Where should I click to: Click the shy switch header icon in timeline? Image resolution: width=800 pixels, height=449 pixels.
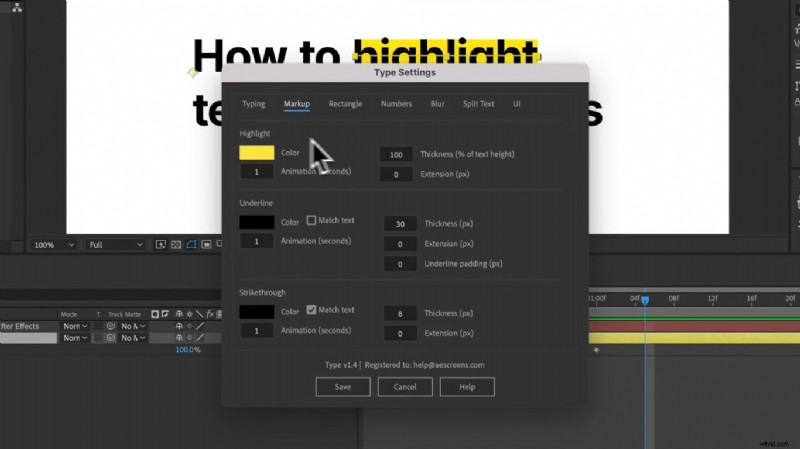click(179, 314)
